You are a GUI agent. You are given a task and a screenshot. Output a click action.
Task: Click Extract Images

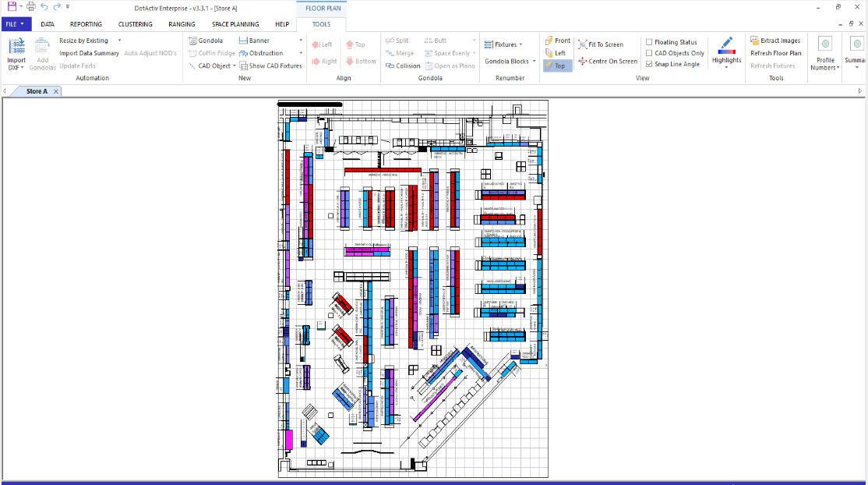(775, 41)
